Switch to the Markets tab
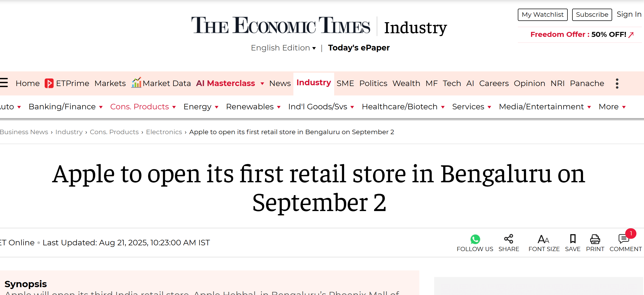The image size is (644, 295). pos(110,83)
